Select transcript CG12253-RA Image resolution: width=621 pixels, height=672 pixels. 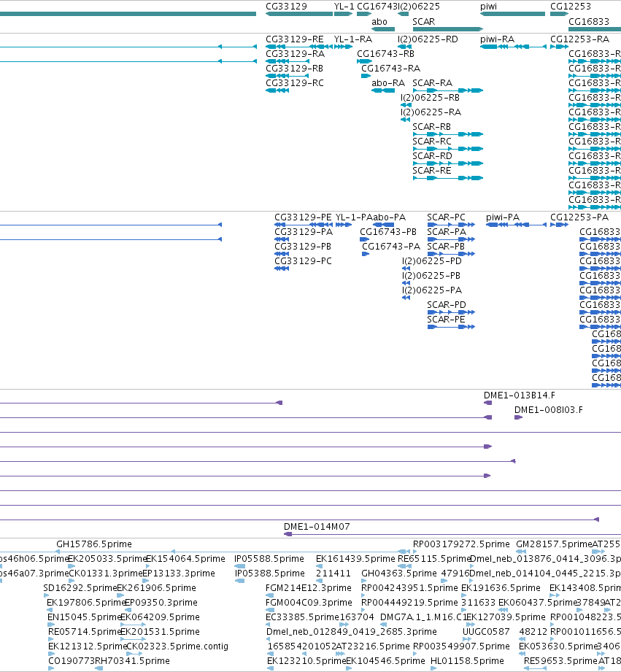point(579,39)
